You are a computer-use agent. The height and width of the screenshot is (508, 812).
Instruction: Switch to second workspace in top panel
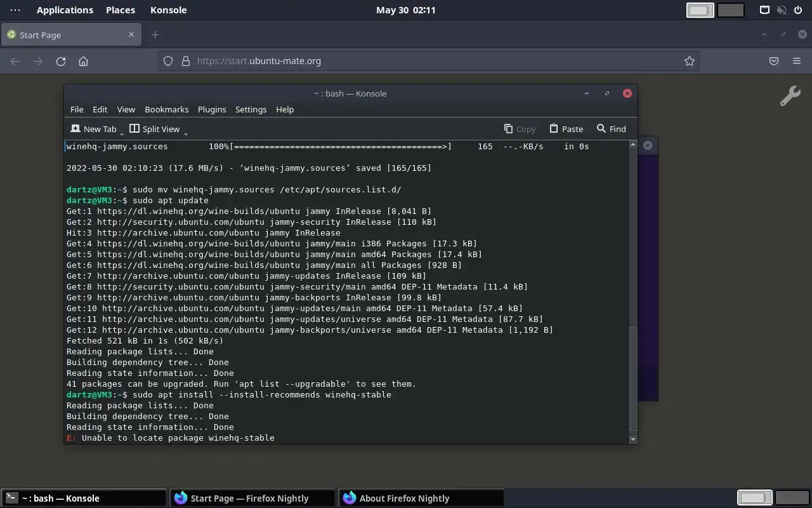pos(731,10)
